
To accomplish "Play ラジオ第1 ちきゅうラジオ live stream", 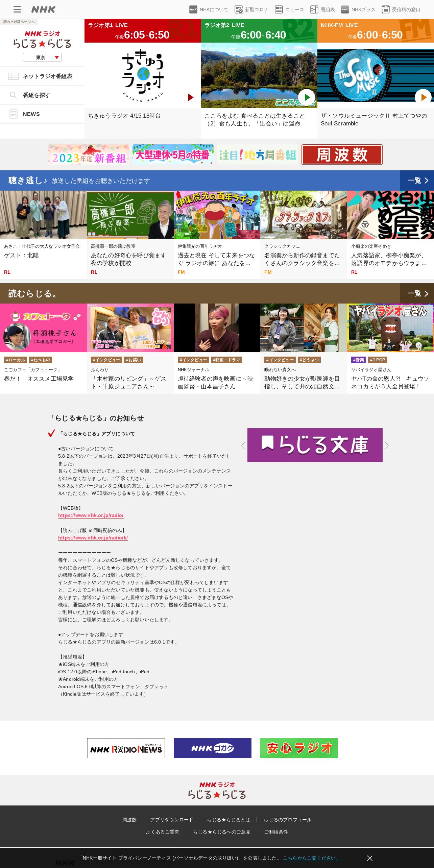I will point(191,97).
